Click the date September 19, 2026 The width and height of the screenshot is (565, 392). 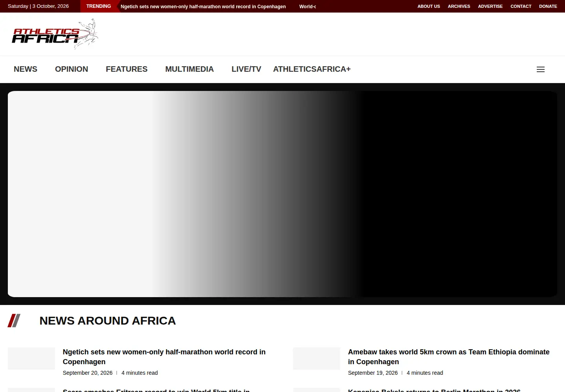(373, 373)
